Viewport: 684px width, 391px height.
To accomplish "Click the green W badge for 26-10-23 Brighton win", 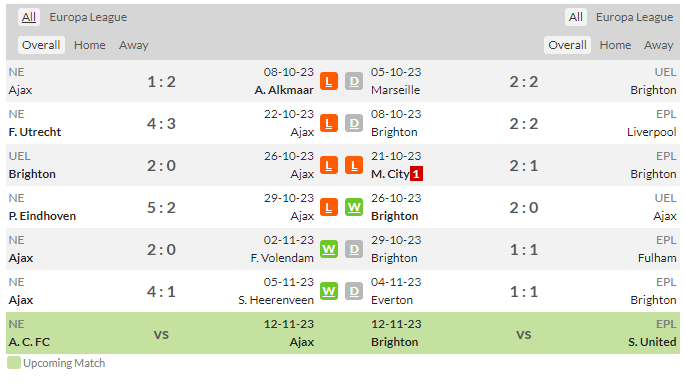I will pos(354,207).
